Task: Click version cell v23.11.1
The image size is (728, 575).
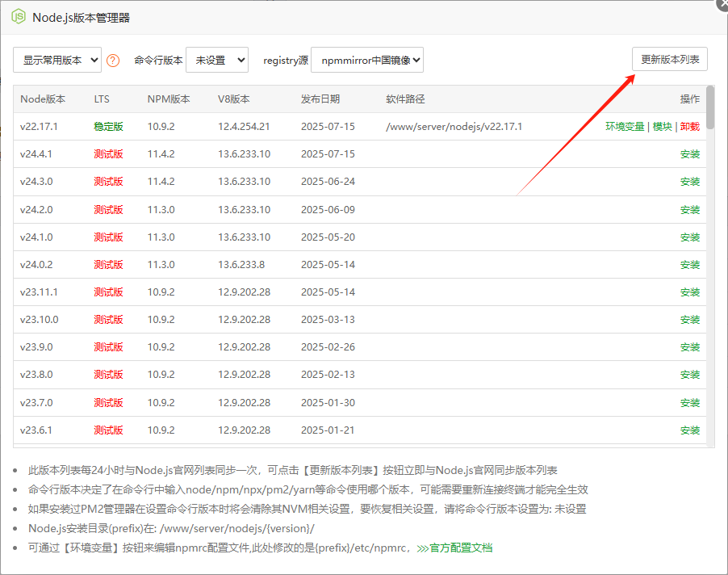Action: [39, 292]
